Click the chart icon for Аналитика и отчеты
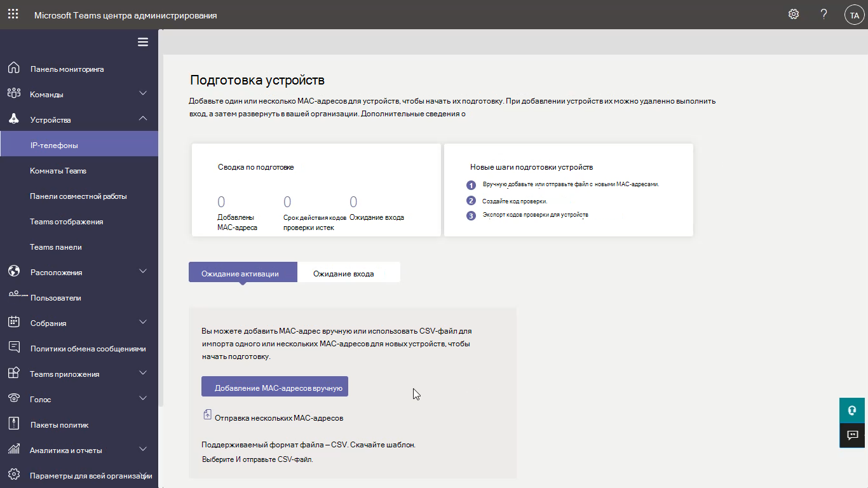The image size is (868, 488). pos(14,449)
